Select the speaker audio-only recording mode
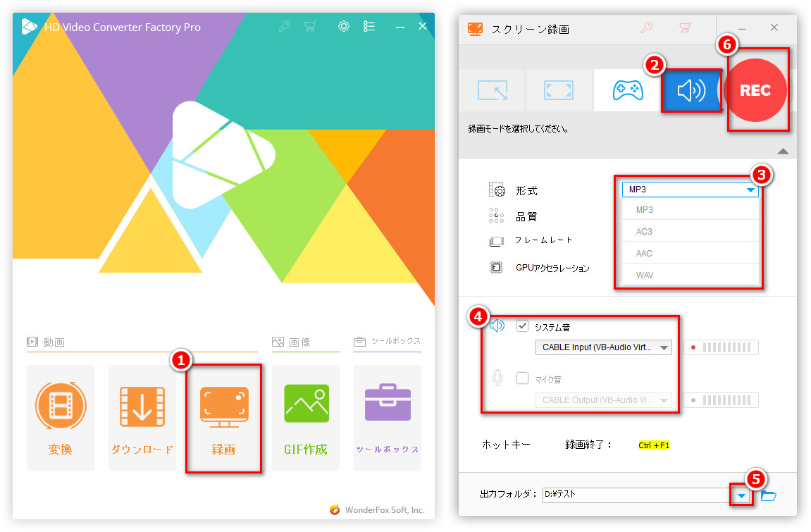This screenshot has width=811, height=532. click(x=691, y=90)
